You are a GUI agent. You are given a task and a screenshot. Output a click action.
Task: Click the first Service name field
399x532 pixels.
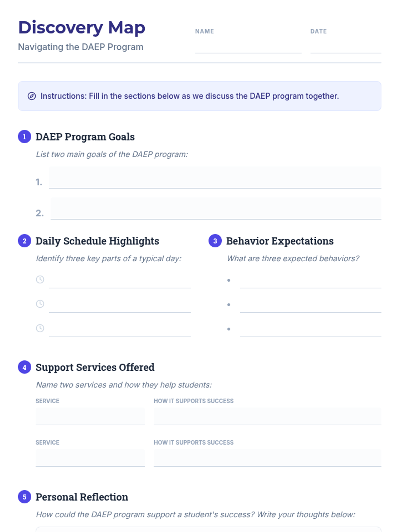click(90, 416)
